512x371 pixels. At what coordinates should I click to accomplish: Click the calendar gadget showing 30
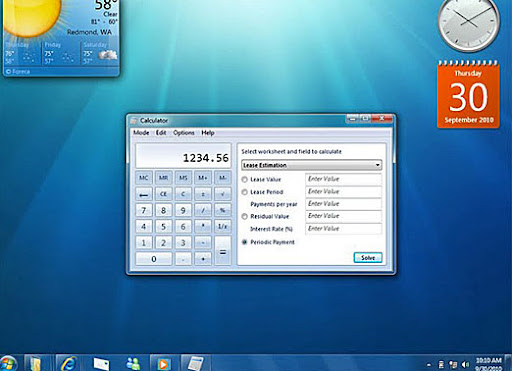pyautogui.click(x=468, y=94)
